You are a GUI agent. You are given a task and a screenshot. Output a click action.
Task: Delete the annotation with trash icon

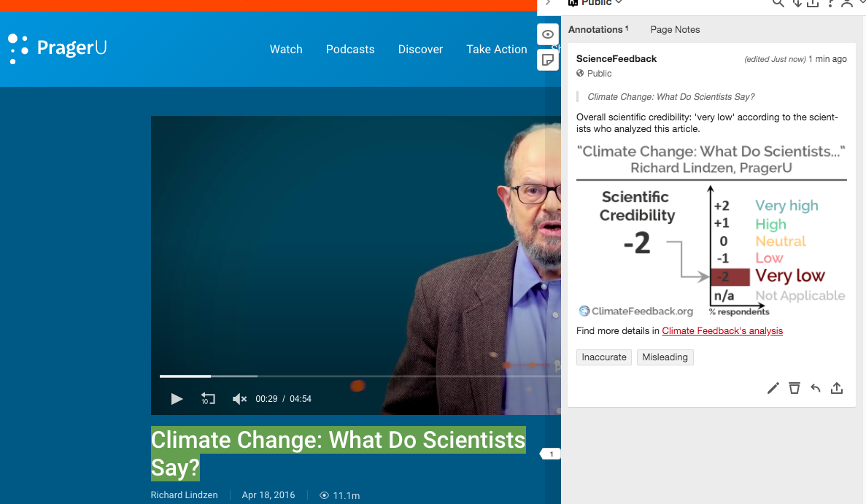(795, 388)
